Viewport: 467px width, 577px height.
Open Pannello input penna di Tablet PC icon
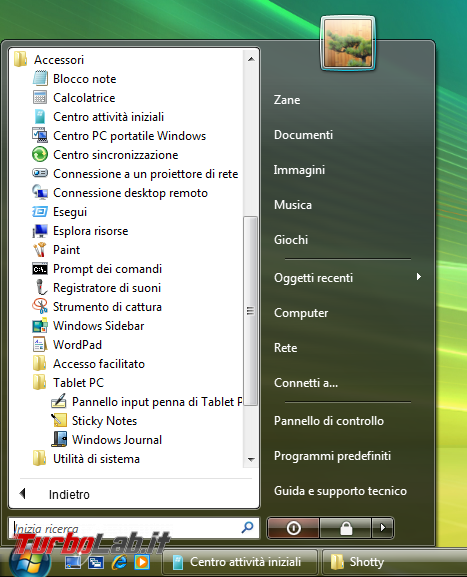(x=59, y=401)
